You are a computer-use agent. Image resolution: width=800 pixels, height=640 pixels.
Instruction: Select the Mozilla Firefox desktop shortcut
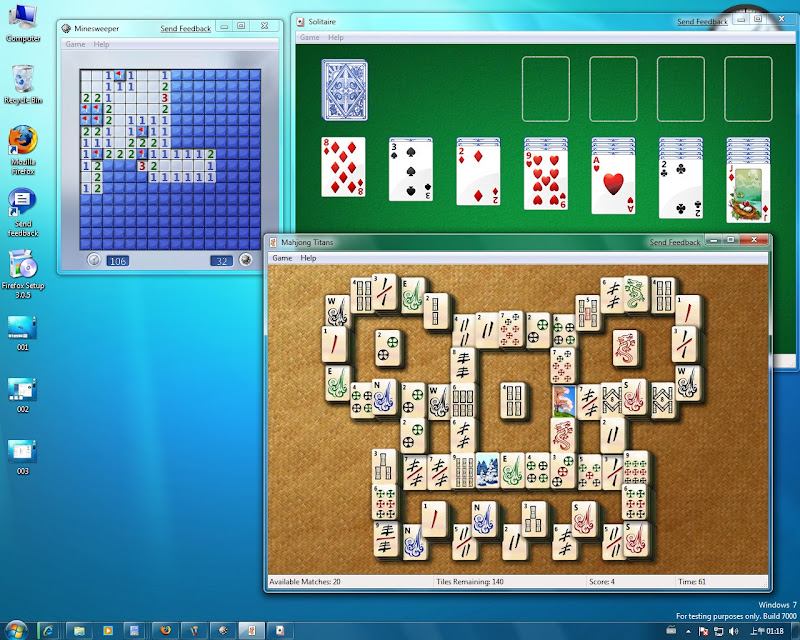click(x=23, y=150)
